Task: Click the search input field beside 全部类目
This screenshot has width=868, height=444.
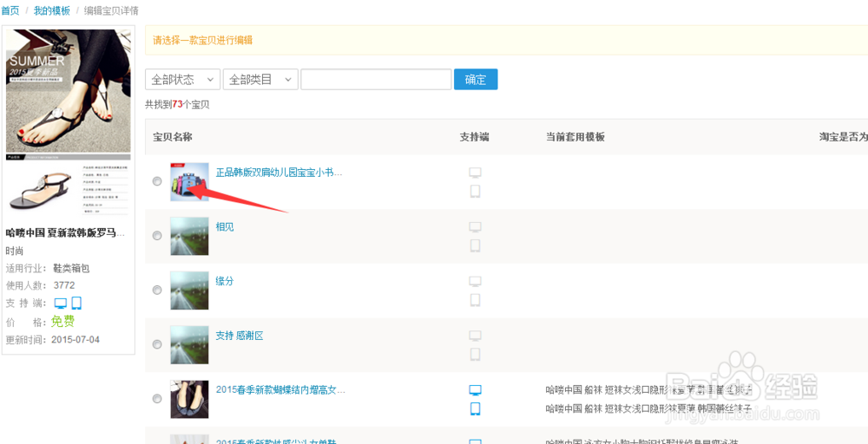Action: tap(376, 79)
